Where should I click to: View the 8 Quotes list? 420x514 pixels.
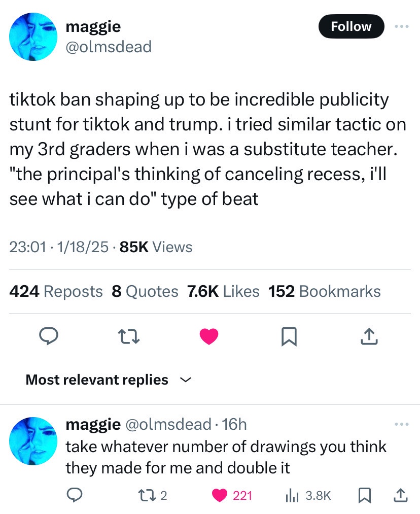click(x=145, y=291)
